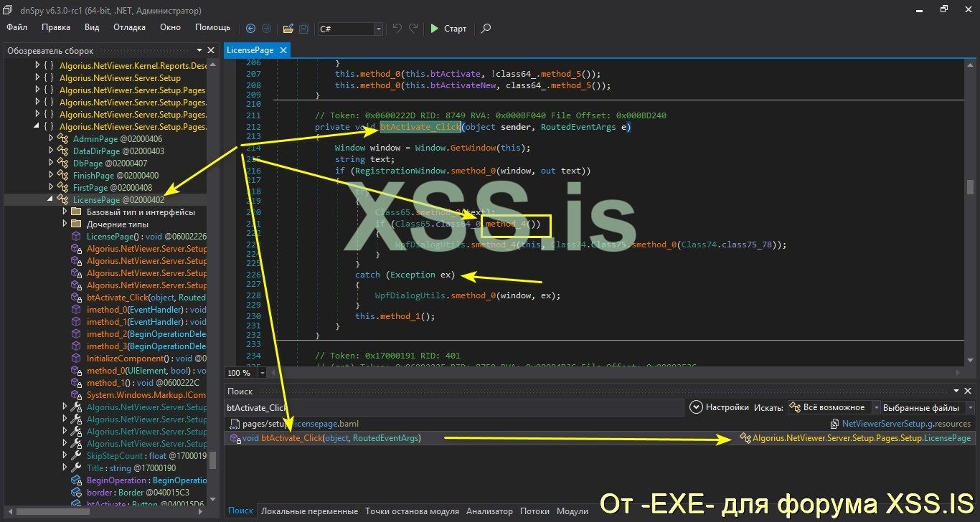
Task: Click the SkipStepCount property wrench icon
Action: (77, 455)
